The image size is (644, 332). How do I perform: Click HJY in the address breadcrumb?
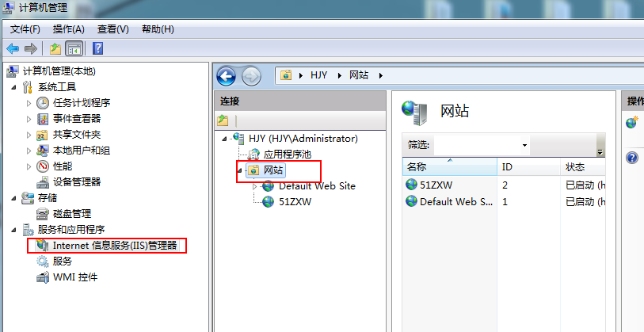click(318, 75)
